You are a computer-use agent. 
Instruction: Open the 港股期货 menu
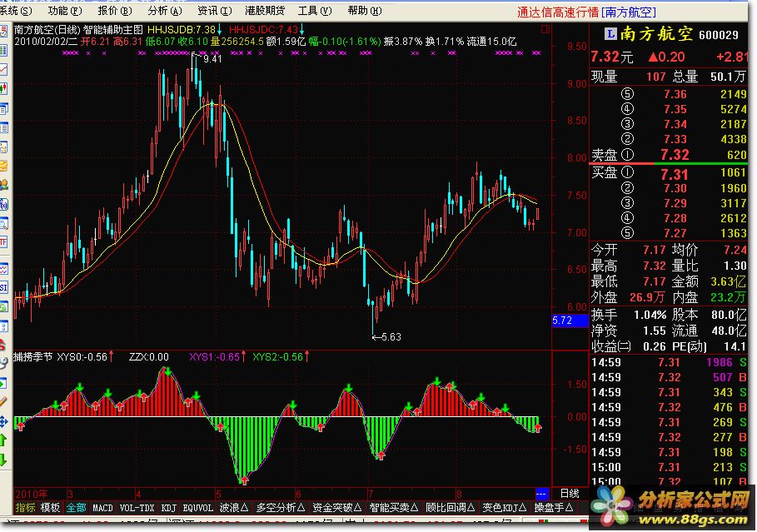point(265,11)
